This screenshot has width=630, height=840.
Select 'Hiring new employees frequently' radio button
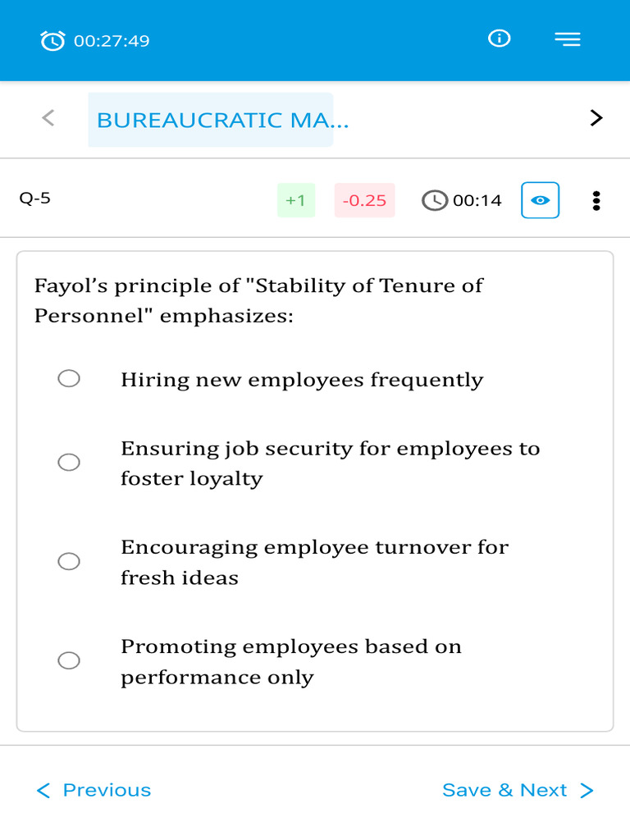pos(69,378)
